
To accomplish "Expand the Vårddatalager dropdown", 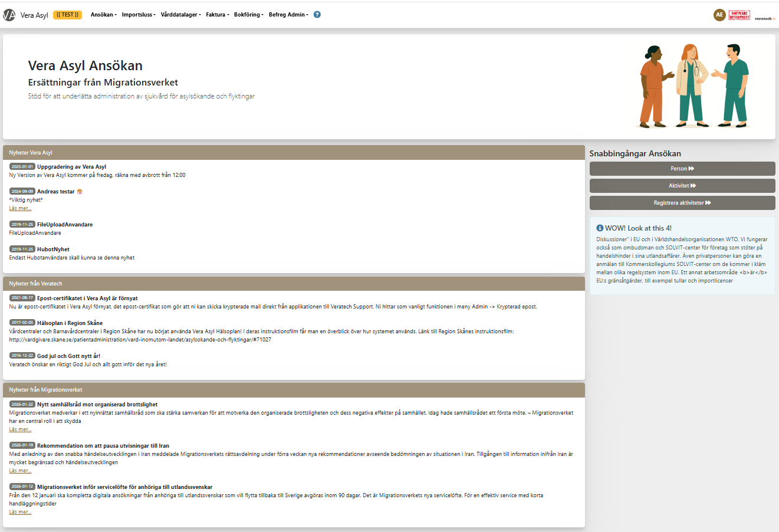I will pos(180,15).
